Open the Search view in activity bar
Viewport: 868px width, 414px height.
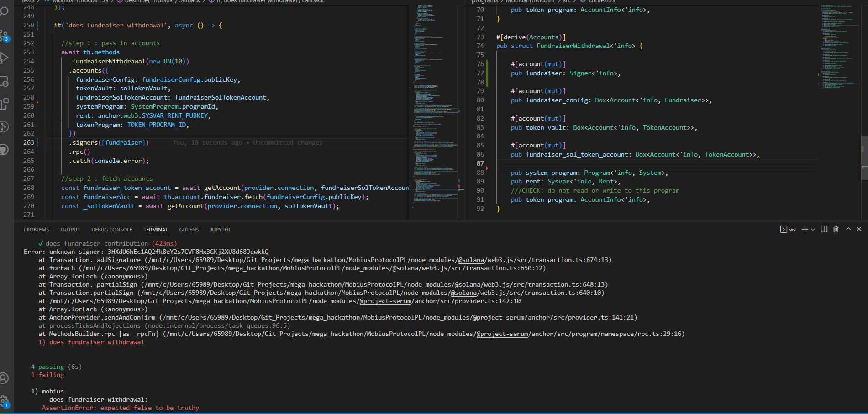(x=5, y=11)
